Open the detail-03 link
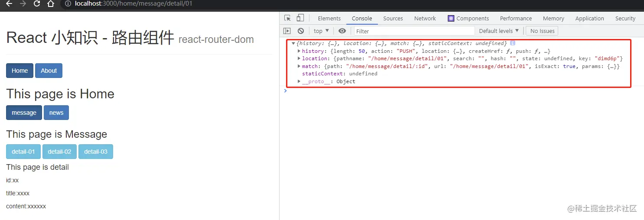 point(96,152)
